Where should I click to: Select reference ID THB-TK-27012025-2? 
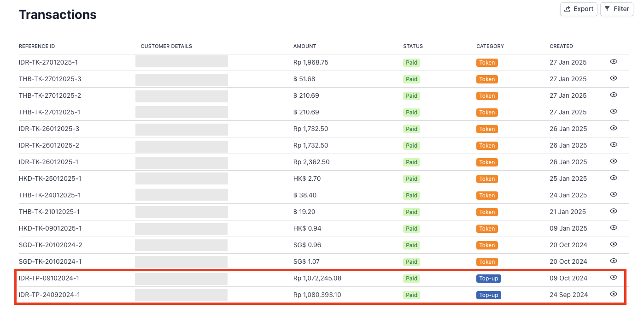50,95
